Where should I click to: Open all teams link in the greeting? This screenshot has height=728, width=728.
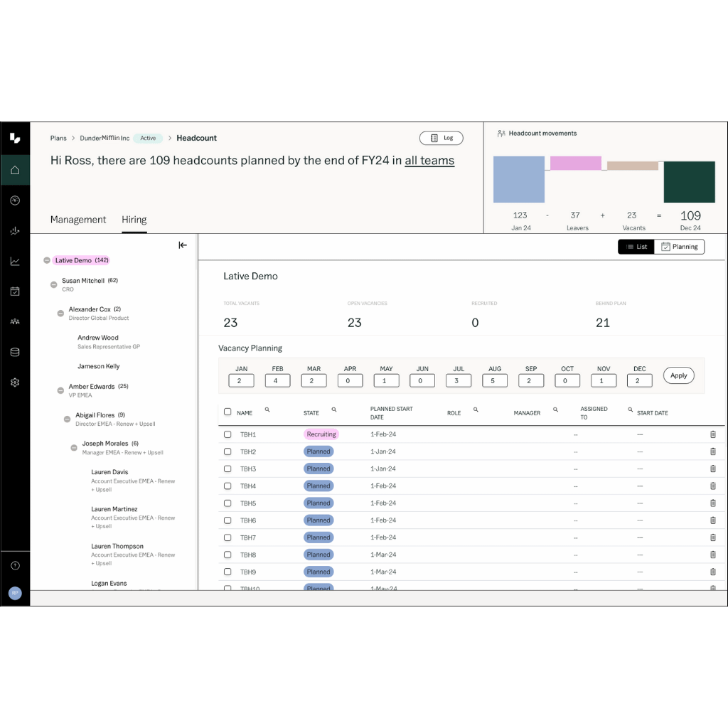pos(429,161)
